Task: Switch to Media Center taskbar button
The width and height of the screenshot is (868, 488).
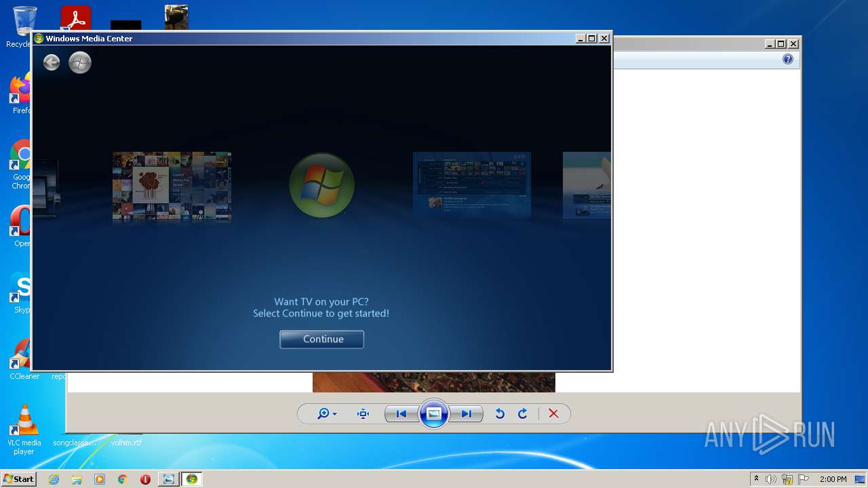Action: pyautogui.click(x=192, y=479)
